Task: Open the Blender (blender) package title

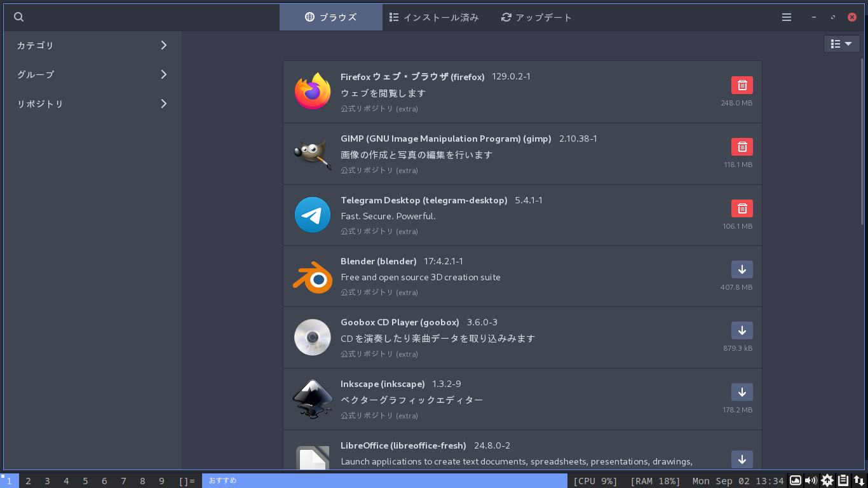Action: [379, 261]
